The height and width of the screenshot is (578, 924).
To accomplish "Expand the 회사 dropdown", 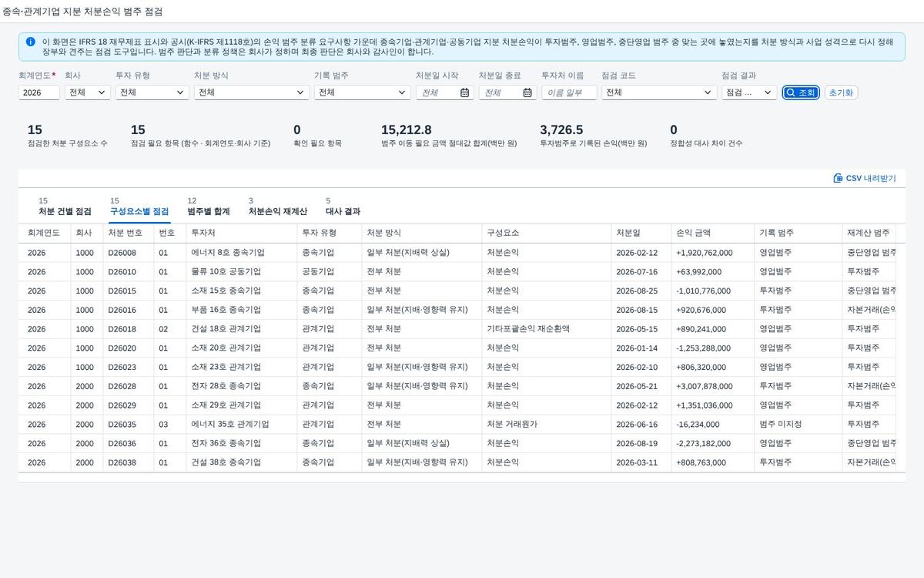I will [x=88, y=92].
